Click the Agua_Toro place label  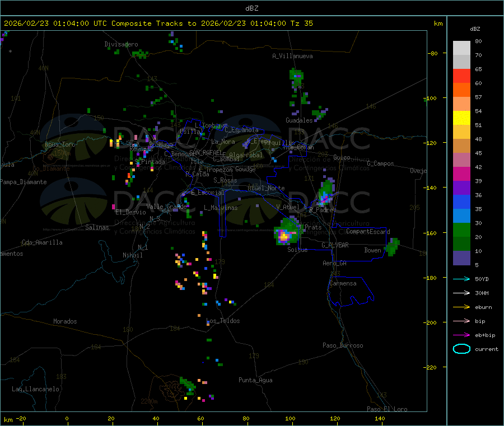pos(60,144)
